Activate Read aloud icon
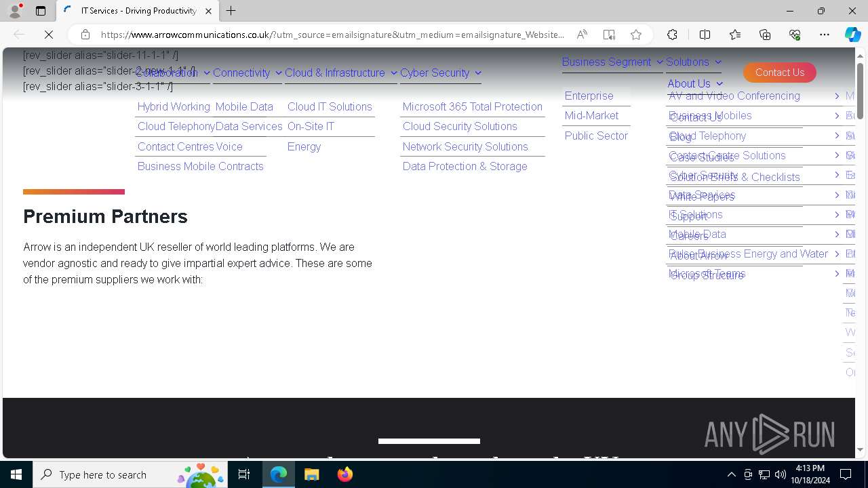The width and height of the screenshot is (868, 488). pyautogui.click(x=582, y=35)
